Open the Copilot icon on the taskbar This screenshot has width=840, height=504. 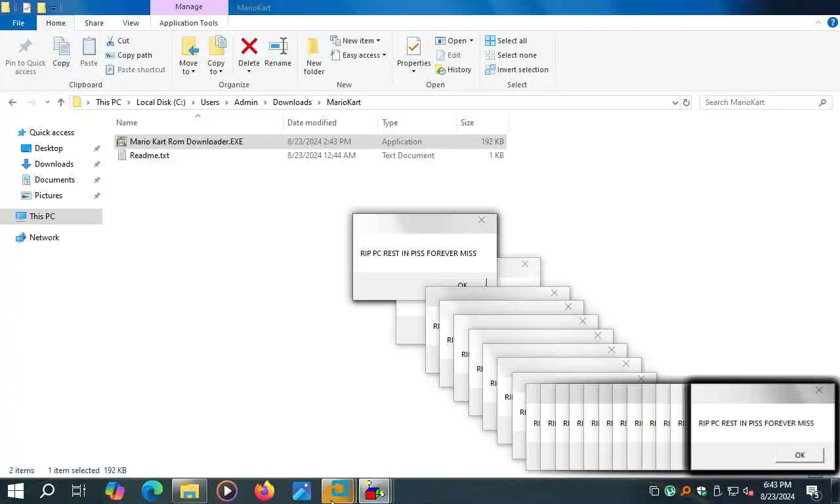point(115,491)
